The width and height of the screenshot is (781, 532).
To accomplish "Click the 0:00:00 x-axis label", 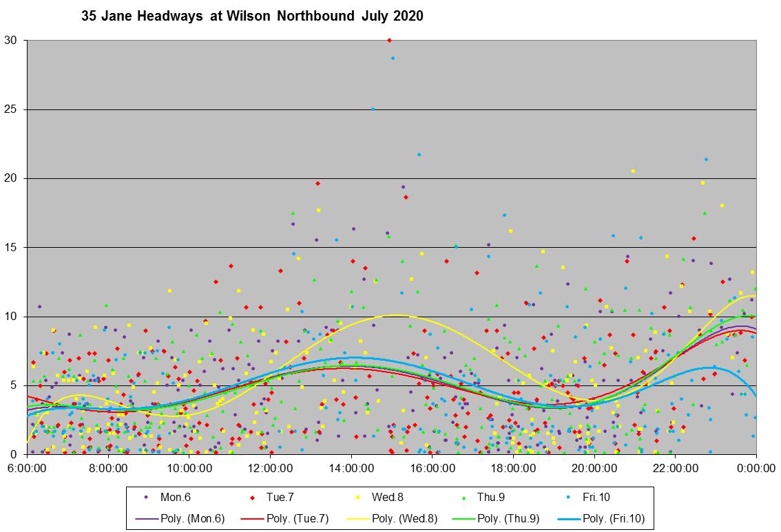I will pyautogui.click(x=756, y=467).
